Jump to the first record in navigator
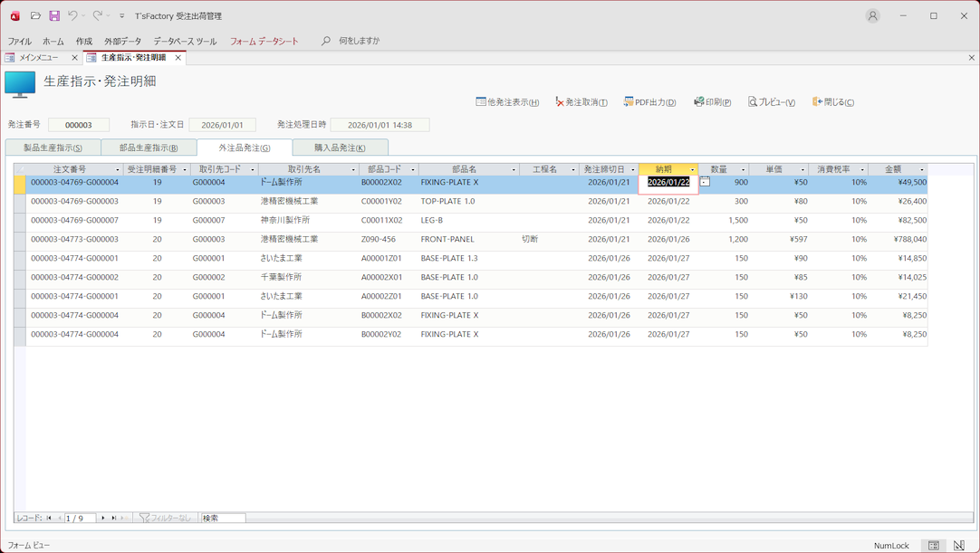 [49, 519]
